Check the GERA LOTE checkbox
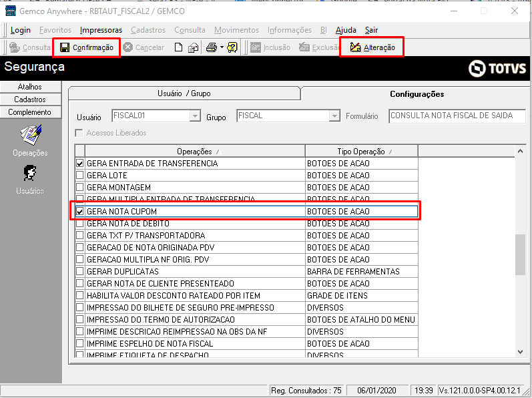Screen dimensions: 532x398 pos(79,176)
